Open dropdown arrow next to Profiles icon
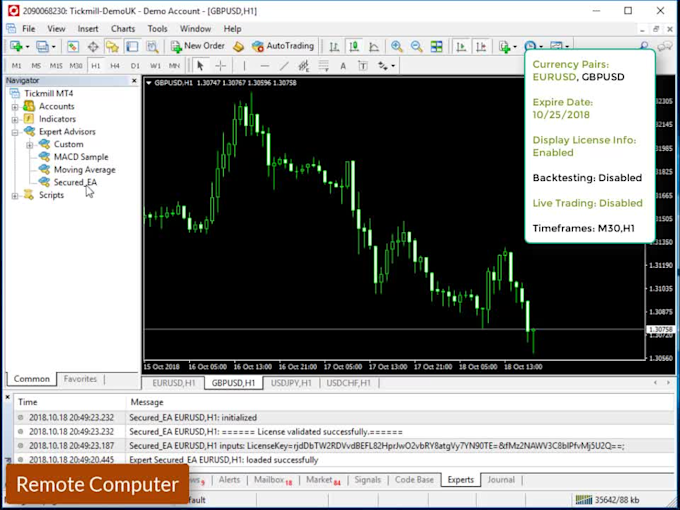The image size is (680, 510). (x=53, y=46)
